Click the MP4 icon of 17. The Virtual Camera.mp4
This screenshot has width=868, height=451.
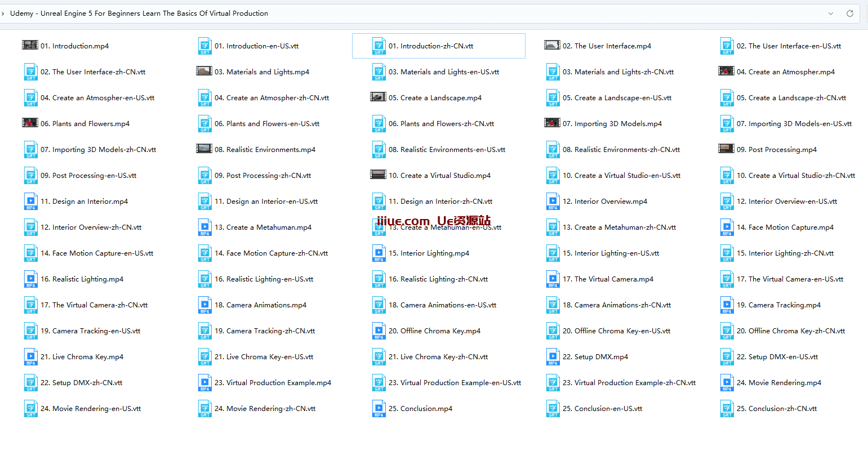pyautogui.click(x=553, y=279)
